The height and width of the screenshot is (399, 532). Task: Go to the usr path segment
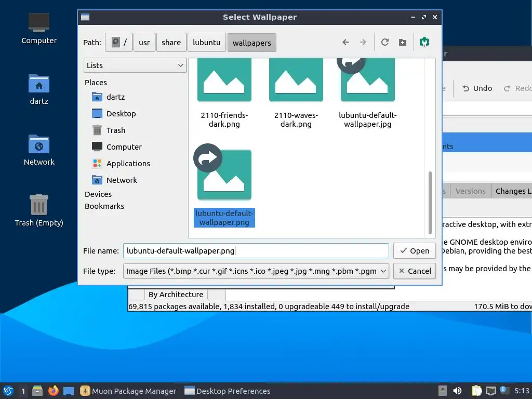144,43
